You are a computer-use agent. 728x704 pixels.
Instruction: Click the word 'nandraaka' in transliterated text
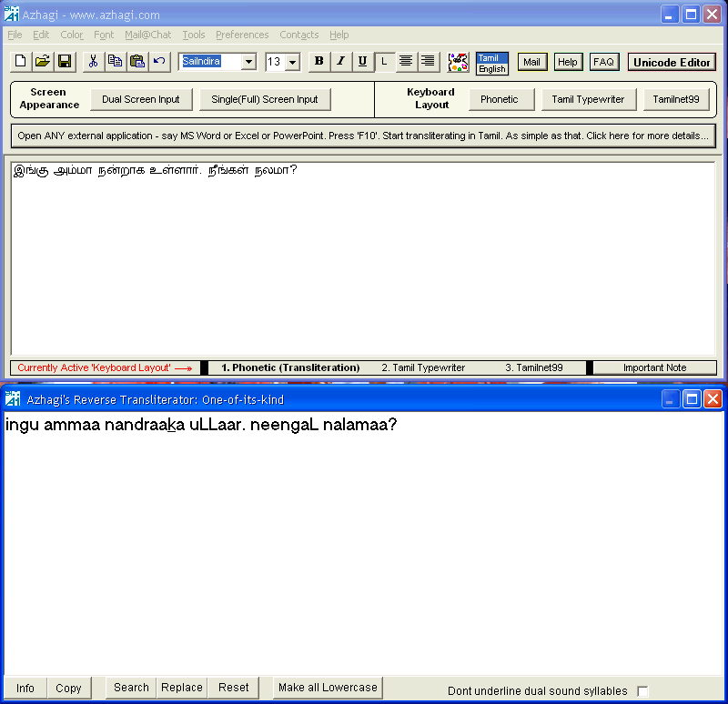click(145, 424)
